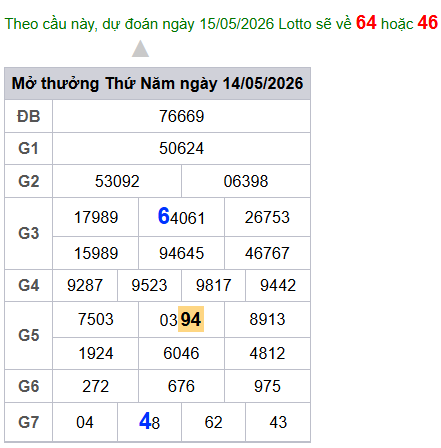Viewport: 441px width, 448px height.
Task: Click the G6 number 272
Action: 96,386
